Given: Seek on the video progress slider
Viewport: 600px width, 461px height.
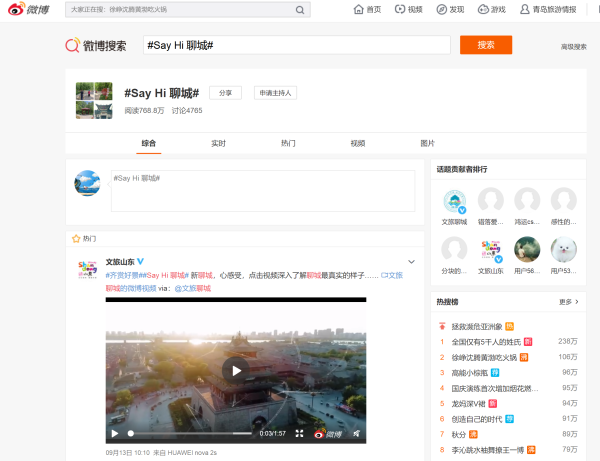Looking at the screenshot, I should click(190, 433).
